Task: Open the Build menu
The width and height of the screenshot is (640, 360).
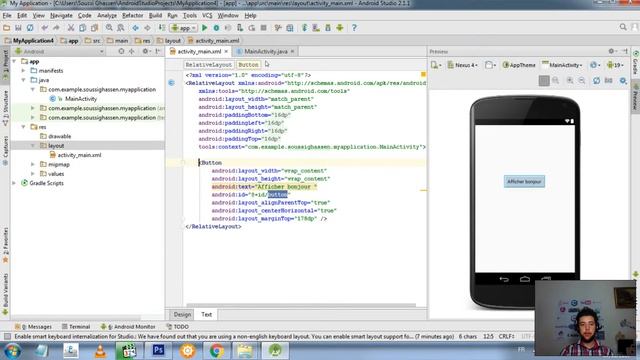Action: [x=155, y=16]
